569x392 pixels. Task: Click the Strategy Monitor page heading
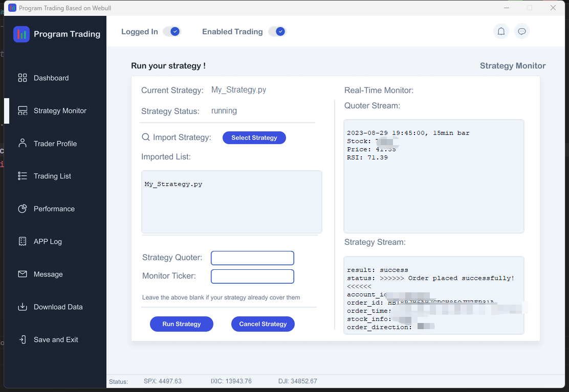click(512, 65)
